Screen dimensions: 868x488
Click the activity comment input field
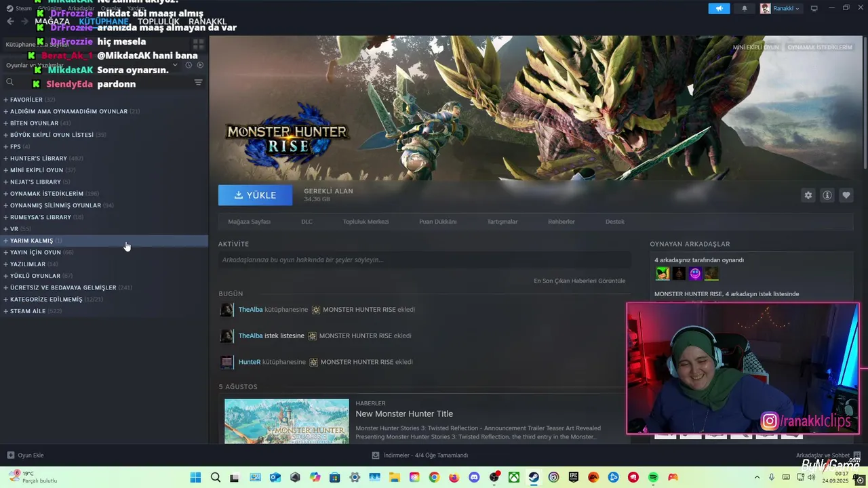point(425,260)
